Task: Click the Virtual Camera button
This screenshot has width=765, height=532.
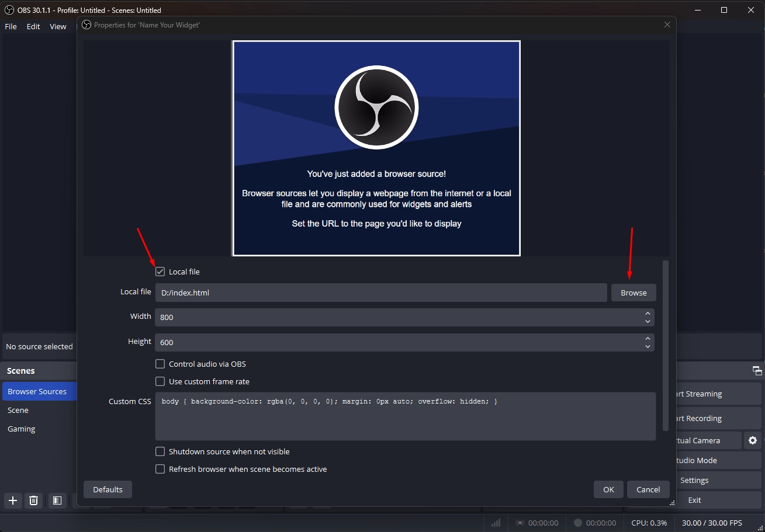Action: 708,440
